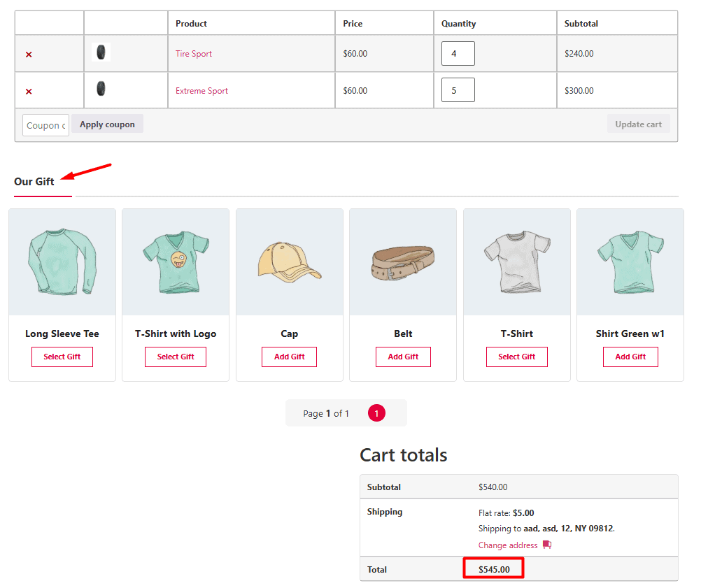Go to page 1 in pagination
The height and width of the screenshot is (588, 701).
(376, 413)
